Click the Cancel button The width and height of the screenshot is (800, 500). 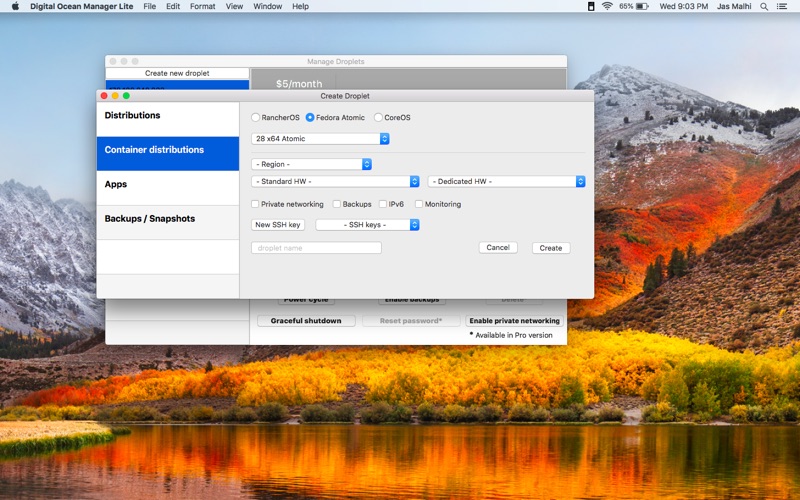[498, 247]
